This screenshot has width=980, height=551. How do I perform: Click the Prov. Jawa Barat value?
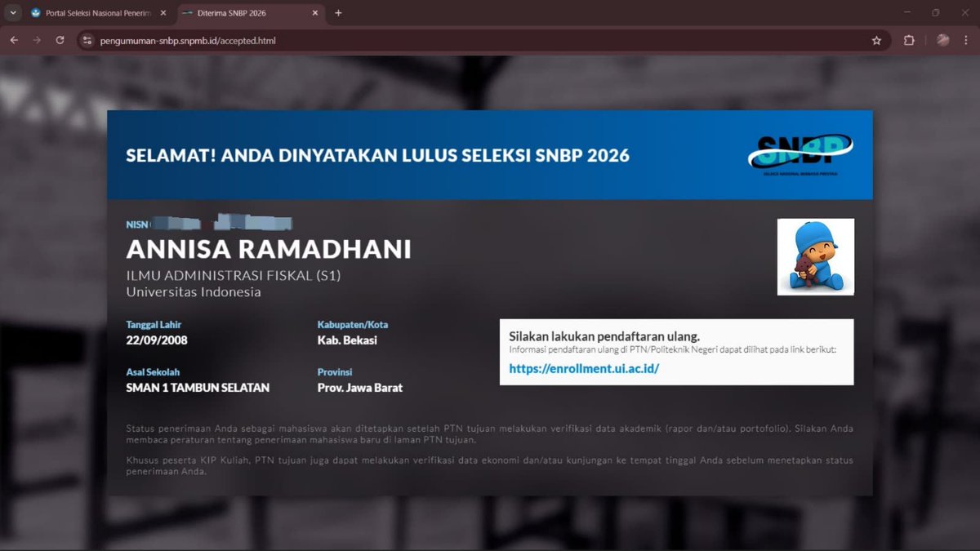[360, 388]
